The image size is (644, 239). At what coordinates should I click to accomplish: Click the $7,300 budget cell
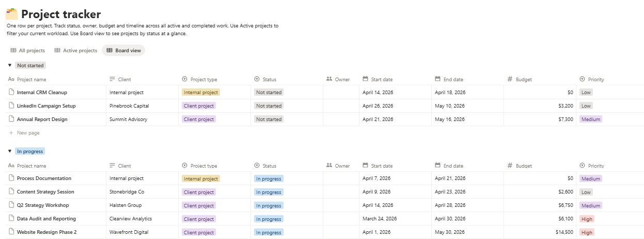tap(540, 119)
